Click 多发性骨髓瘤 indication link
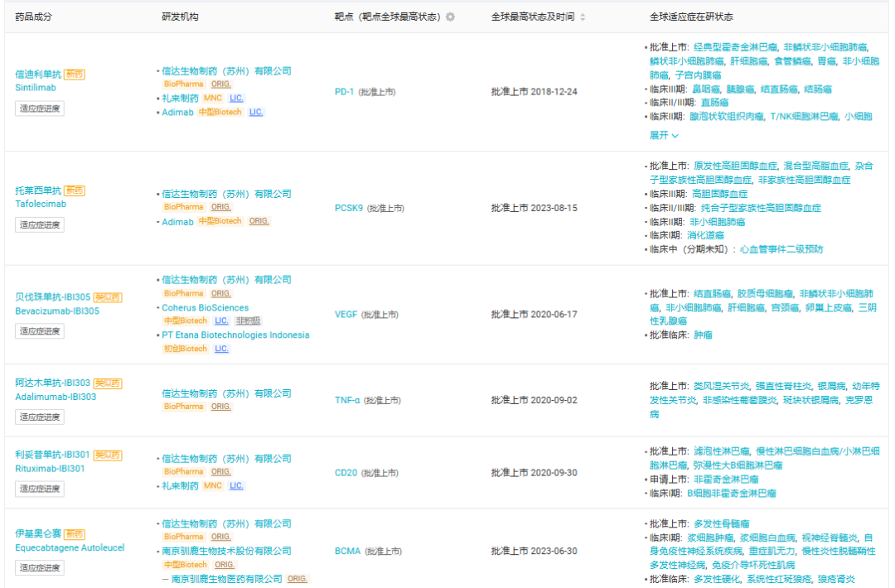The width and height of the screenshot is (895, 588). coord(722,523)
